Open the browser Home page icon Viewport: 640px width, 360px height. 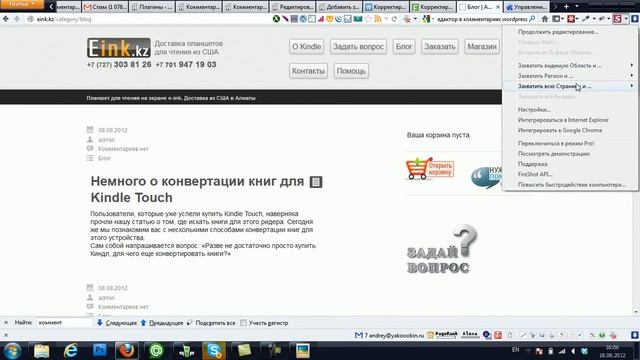544,19
